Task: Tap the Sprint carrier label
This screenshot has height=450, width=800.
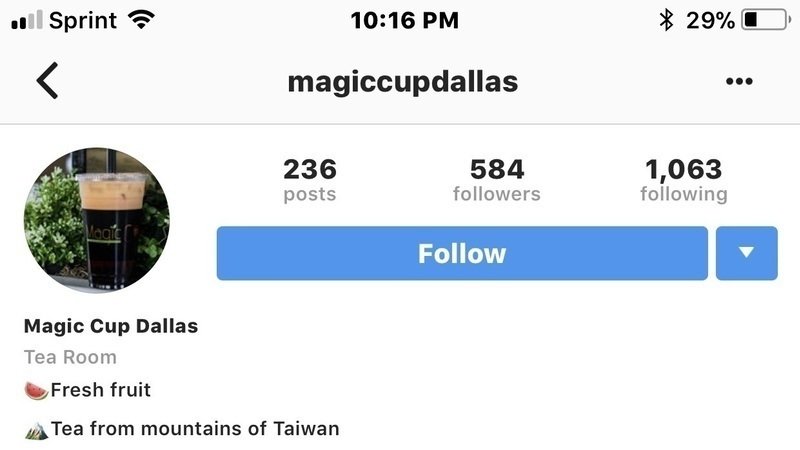Action: (x=83, y=21)
